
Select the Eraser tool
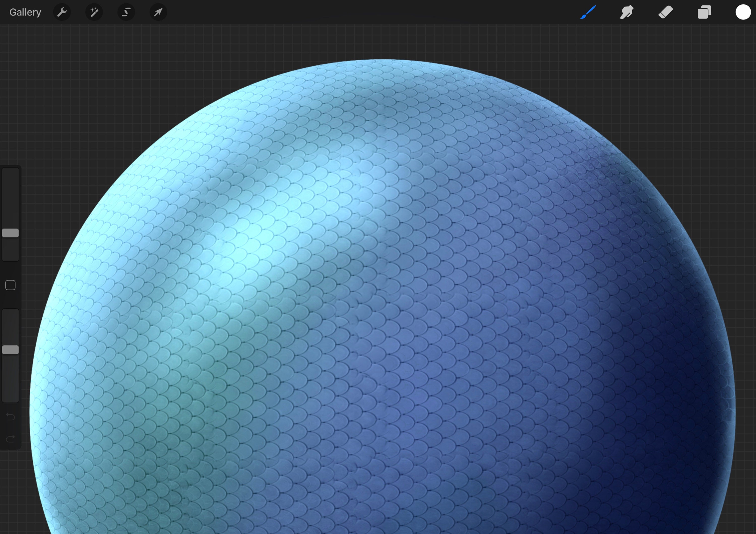click(666, 12)
